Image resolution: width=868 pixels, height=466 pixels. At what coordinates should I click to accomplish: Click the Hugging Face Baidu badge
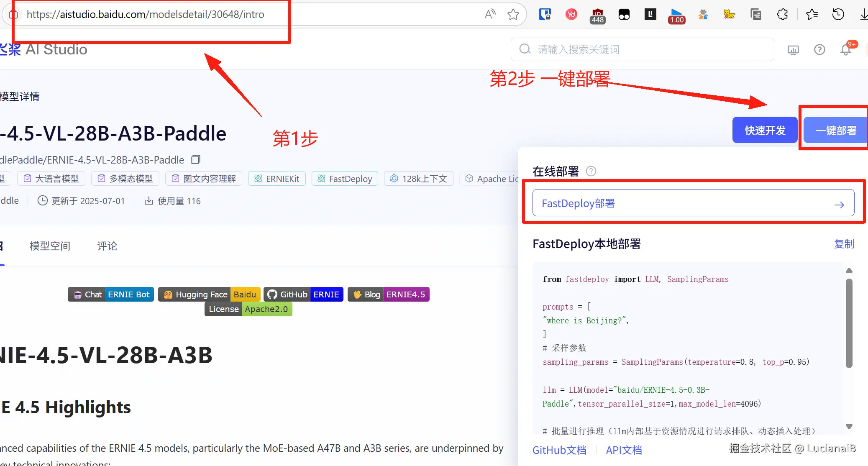209,294
